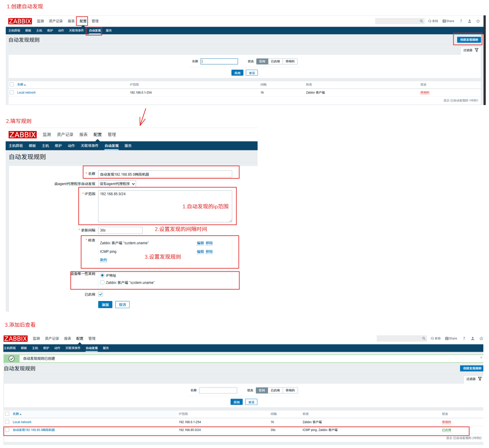
Task: Open the help question mark in step 3 header
Action: [464, 338]
